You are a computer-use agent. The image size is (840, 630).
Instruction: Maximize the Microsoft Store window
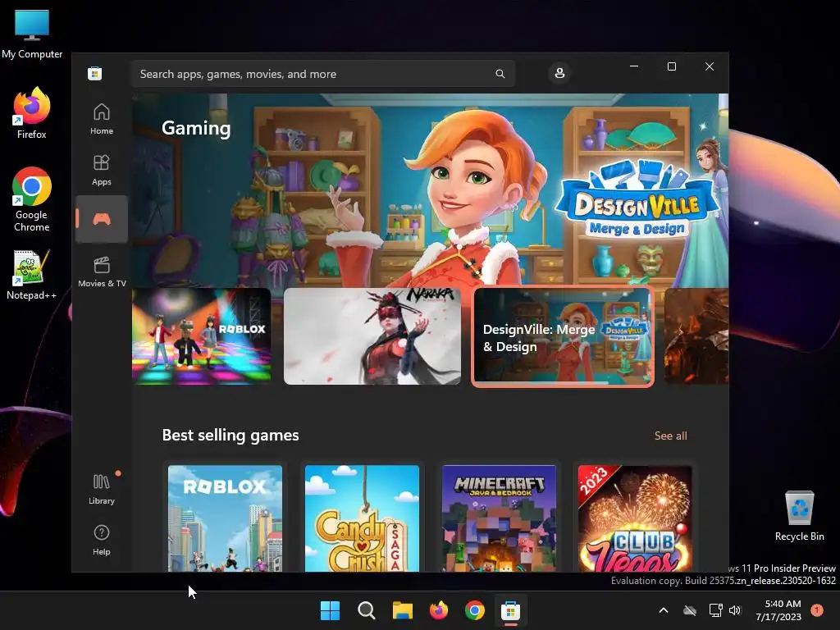pos(672,66)
